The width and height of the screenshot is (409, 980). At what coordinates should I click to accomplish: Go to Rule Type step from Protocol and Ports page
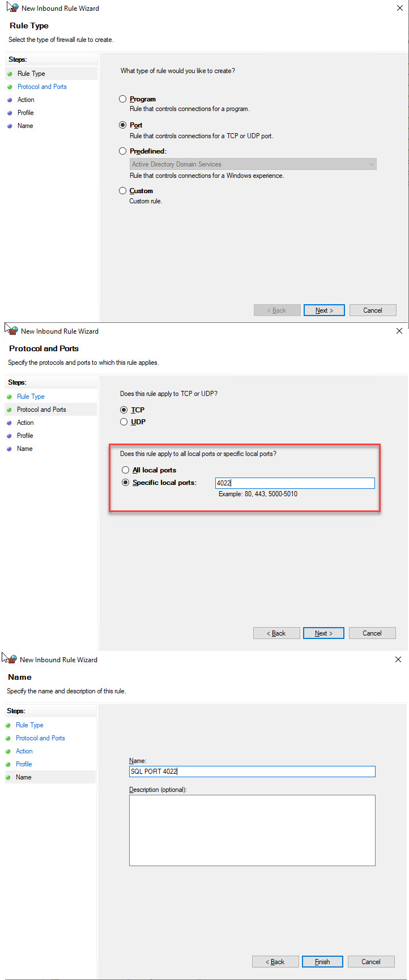(x=31, y=397)
